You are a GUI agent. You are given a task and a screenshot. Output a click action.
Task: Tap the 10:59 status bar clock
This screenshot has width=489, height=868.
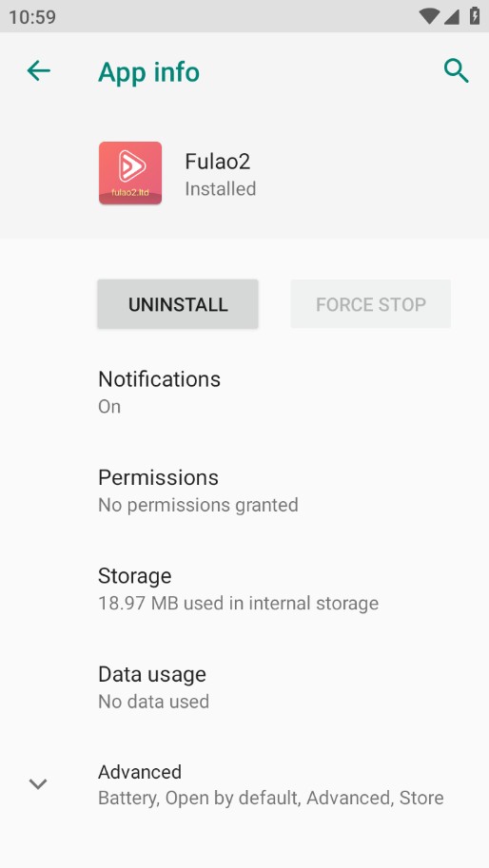pos(32,16)
